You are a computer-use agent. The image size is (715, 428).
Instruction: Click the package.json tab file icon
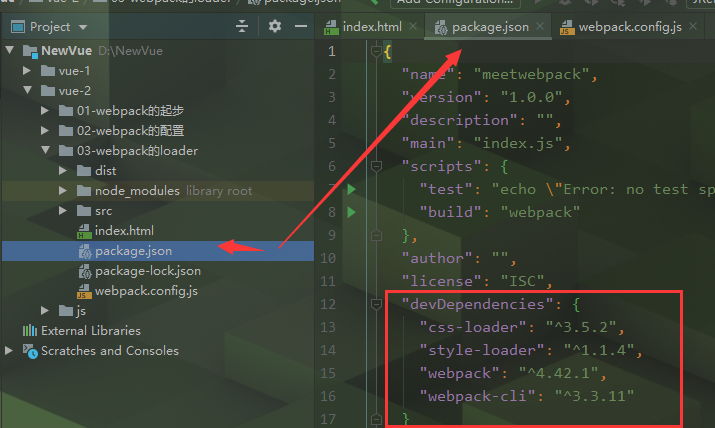(x=440, y=28)
